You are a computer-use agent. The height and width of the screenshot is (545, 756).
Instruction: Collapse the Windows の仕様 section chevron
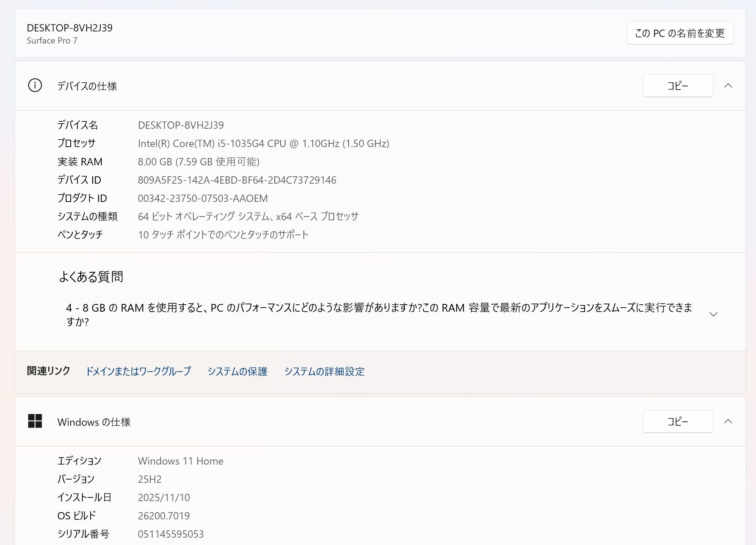point(728,421)
